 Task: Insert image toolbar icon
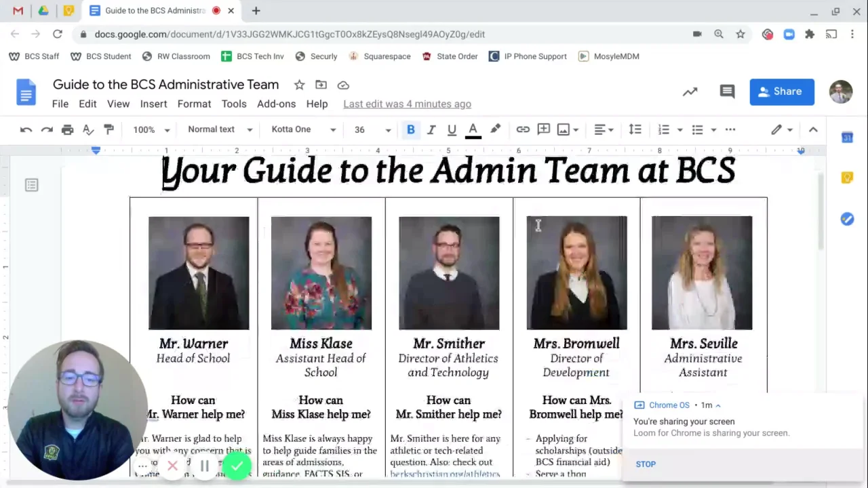pyautogui.click(x=564, y=129)
